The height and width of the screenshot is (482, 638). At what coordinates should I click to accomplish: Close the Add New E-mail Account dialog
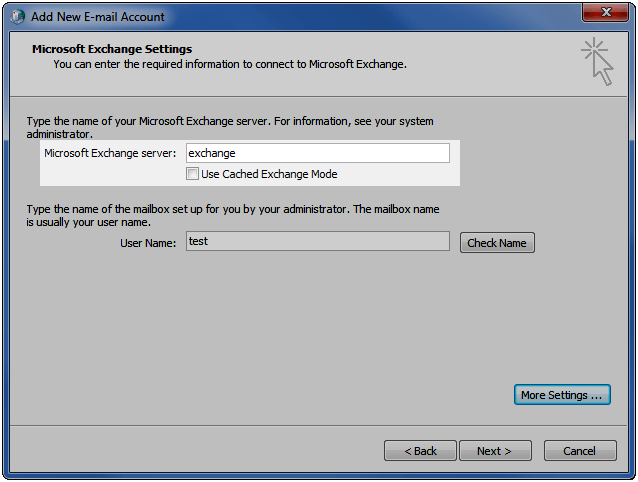pos(605,12)
